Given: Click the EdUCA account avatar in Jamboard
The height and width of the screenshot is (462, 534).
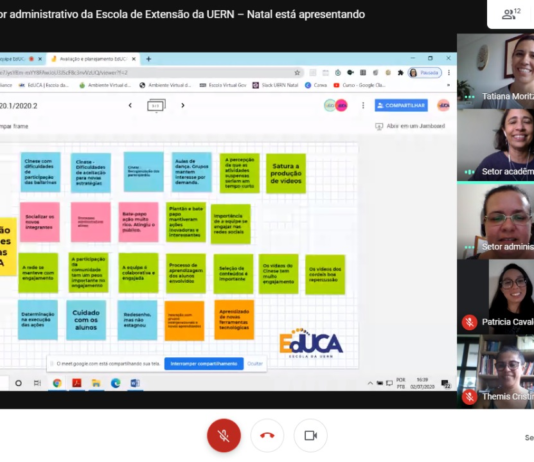Looking at the screenshot, I should tap(443, 106).
